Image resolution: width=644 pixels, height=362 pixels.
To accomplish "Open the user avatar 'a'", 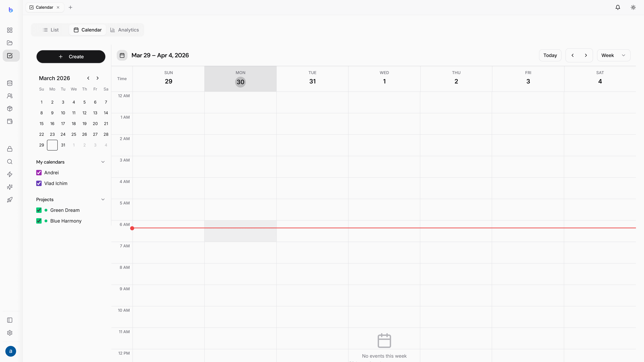I will (x=11, y=351).
